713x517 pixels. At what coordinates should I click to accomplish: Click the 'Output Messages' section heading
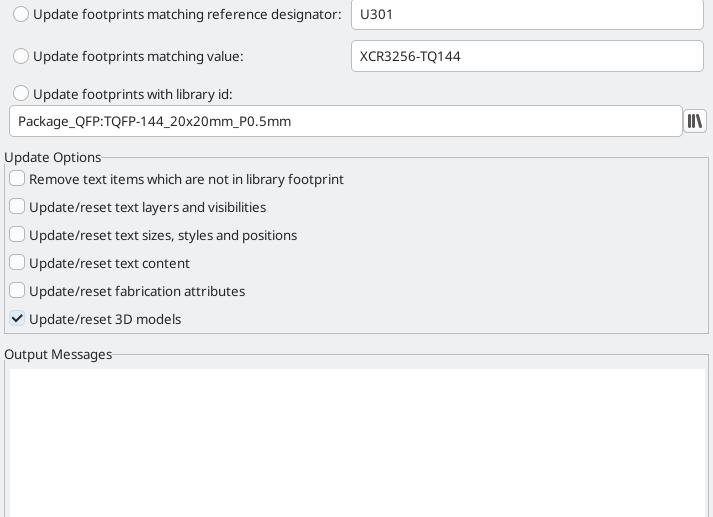[58, 354]
